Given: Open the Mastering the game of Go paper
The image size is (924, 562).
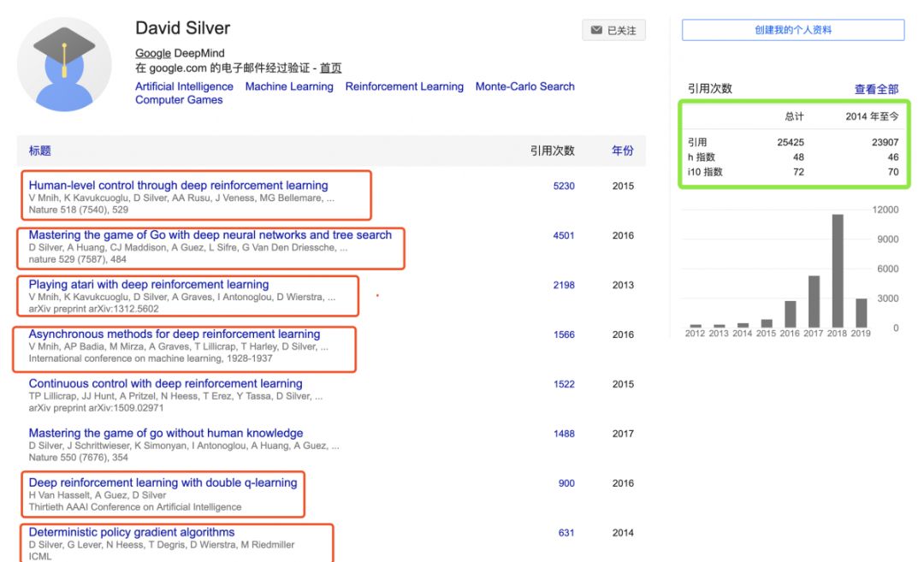Looking at the screenshot, I should point(210,235).
